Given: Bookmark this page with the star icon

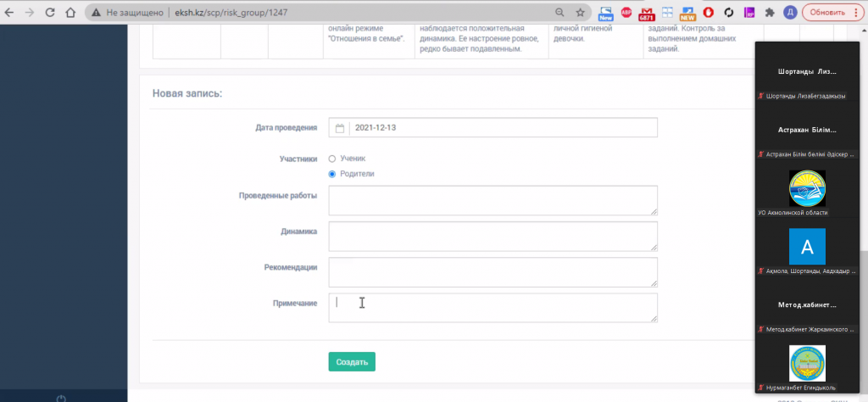Looking at the screenshot, I should click(x=580, y=12).
